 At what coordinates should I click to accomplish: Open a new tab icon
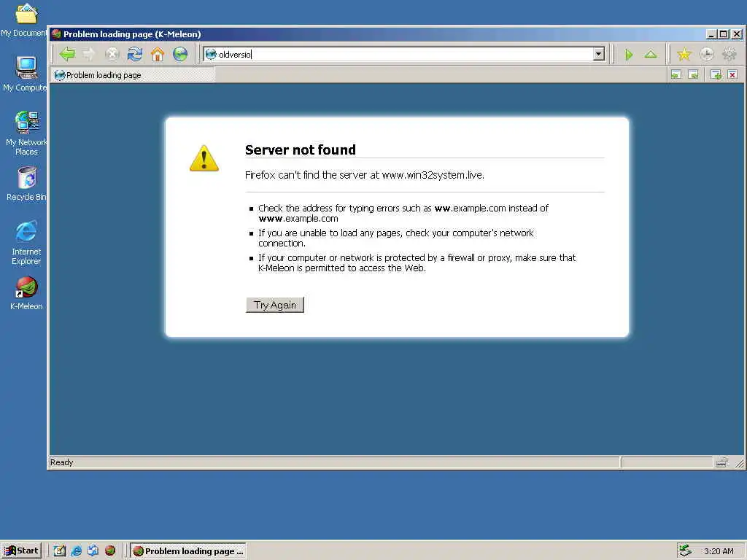point(716,74)
